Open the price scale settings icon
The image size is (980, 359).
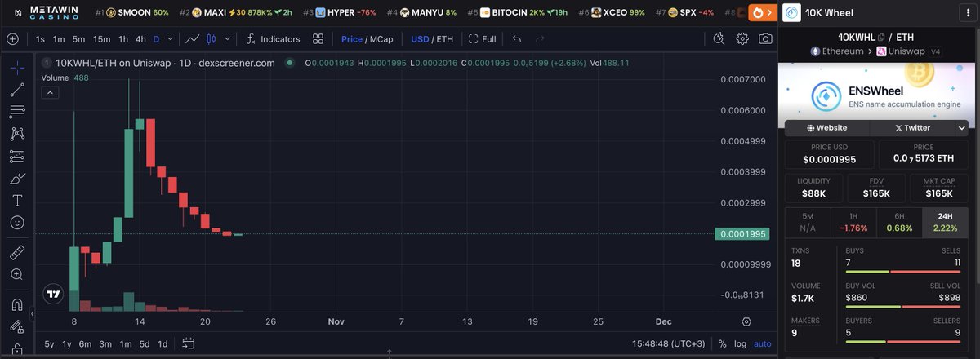746,321
